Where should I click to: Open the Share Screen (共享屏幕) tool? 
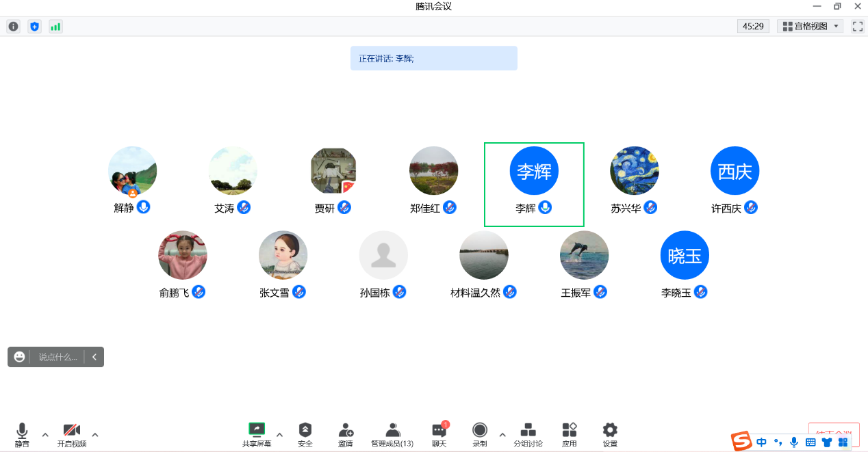click(x=257, y=434)
